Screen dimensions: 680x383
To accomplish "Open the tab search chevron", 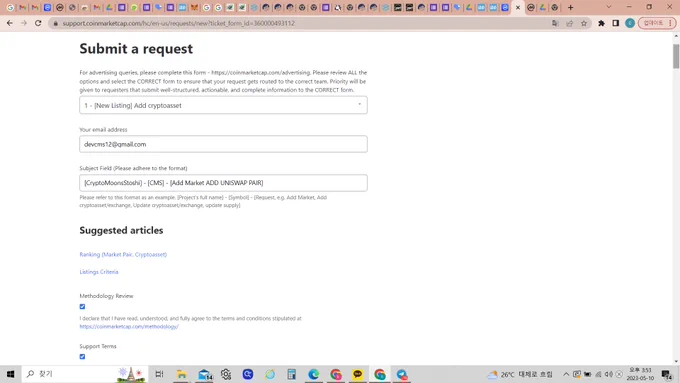I will pyautogui.click(x=608, y=7).
